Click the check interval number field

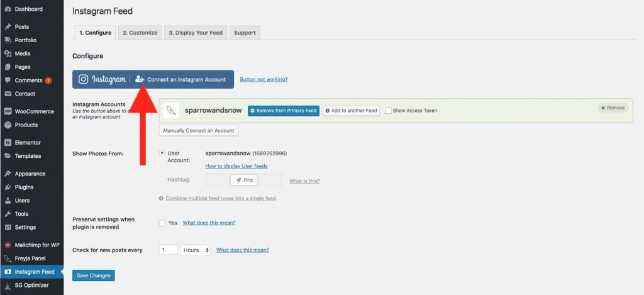point(169,250)
